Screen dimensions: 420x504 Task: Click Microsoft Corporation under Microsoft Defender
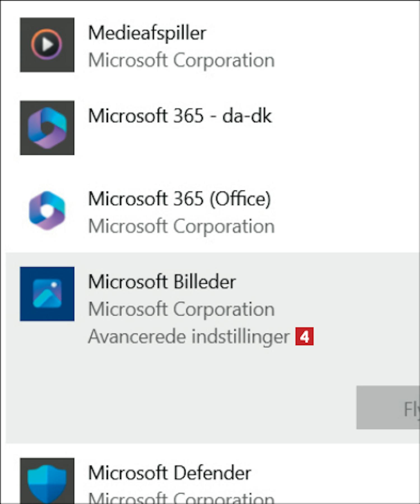[x=181, y=498]
